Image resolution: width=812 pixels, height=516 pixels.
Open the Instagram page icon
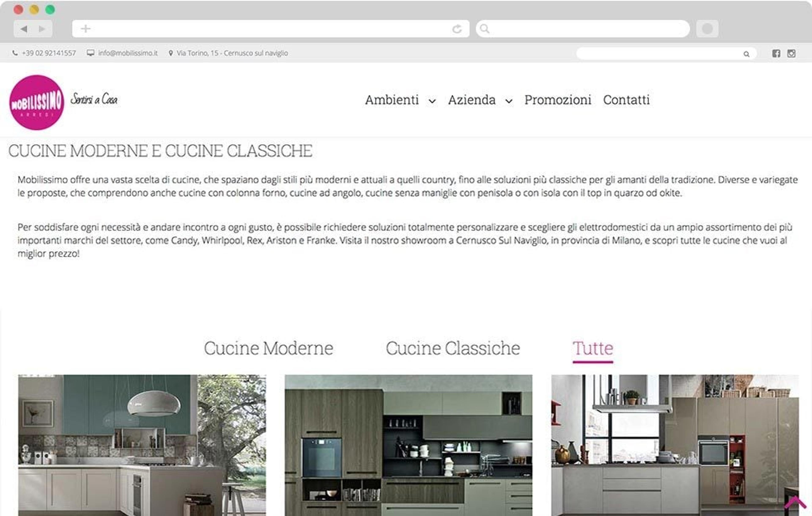pos(791,53)
